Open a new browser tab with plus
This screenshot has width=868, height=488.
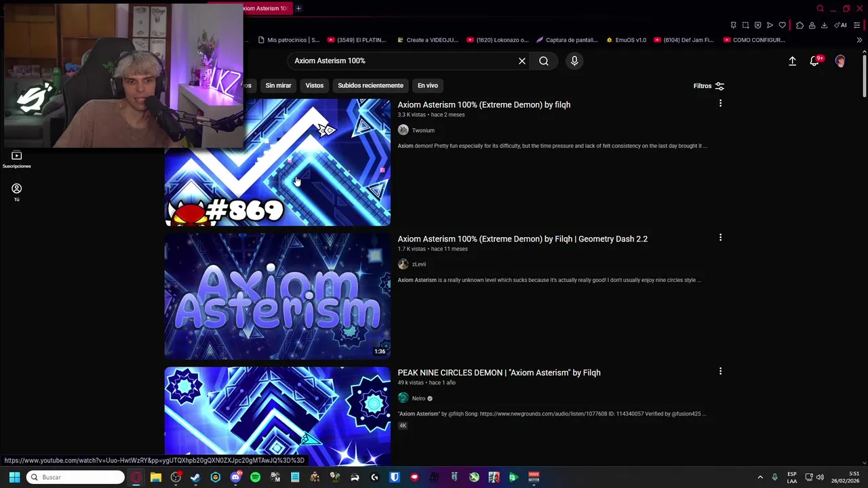click(298, 8)
